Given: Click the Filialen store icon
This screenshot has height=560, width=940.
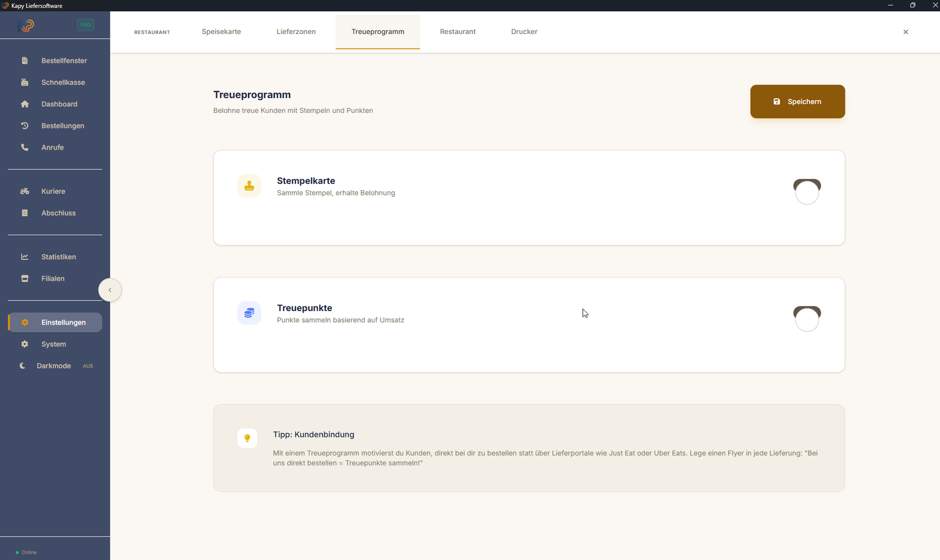Looking at the screenshot, I should (25, 279).
